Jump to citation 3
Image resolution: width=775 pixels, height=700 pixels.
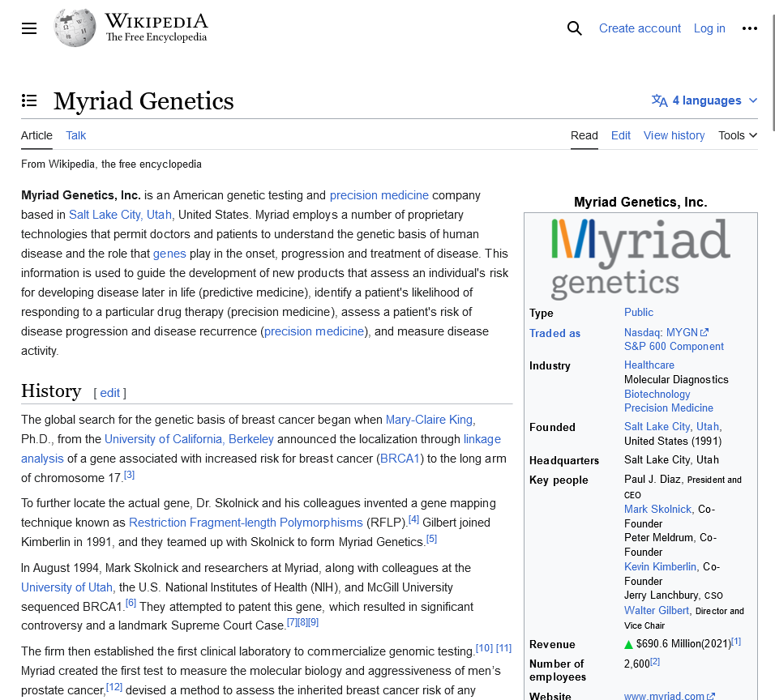pyautogui.click(x=129, y=475)
